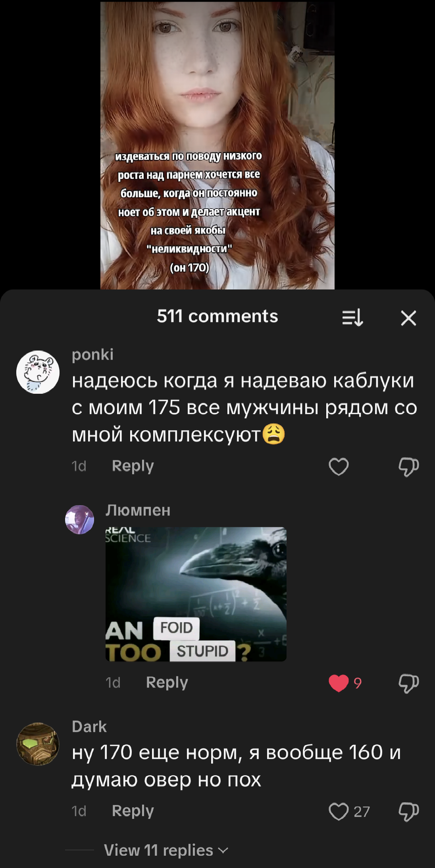
Task: Dislike Люмпен's crow meme reply
Action: (x=408, y=683)
